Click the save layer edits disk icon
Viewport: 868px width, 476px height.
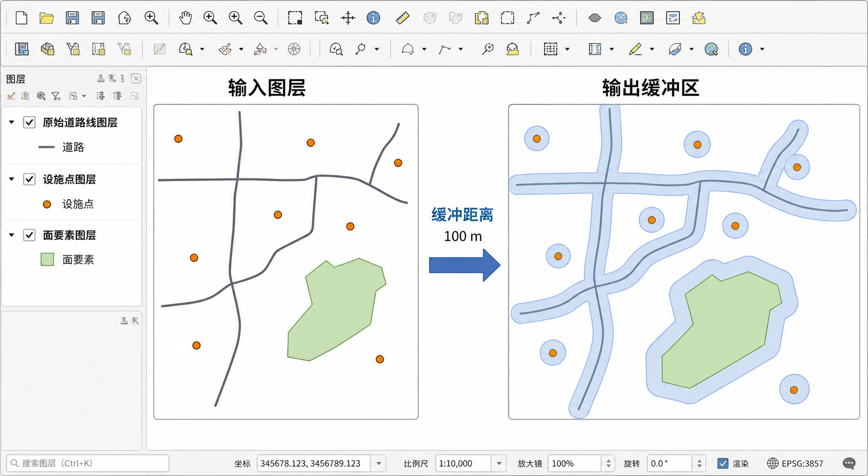click(22, 49)
